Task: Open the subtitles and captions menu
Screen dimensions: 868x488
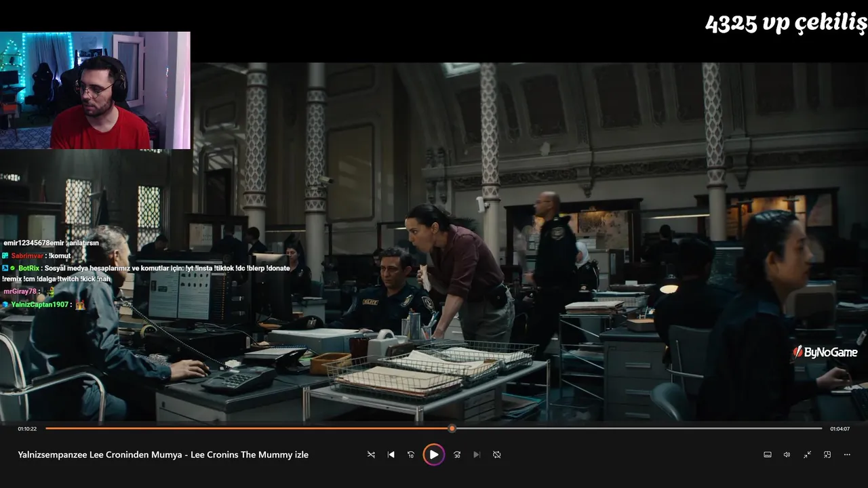Action: 768,455
